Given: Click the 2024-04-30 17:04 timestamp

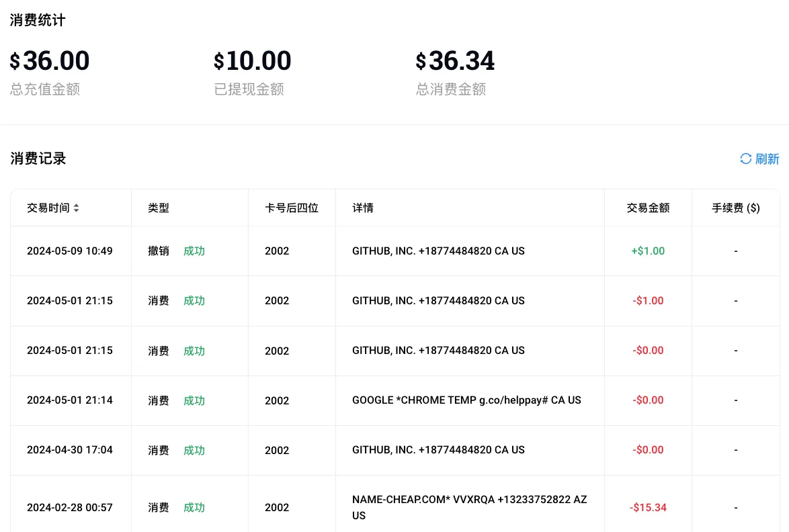Looking at the screenshot, I should pos(70,450).
